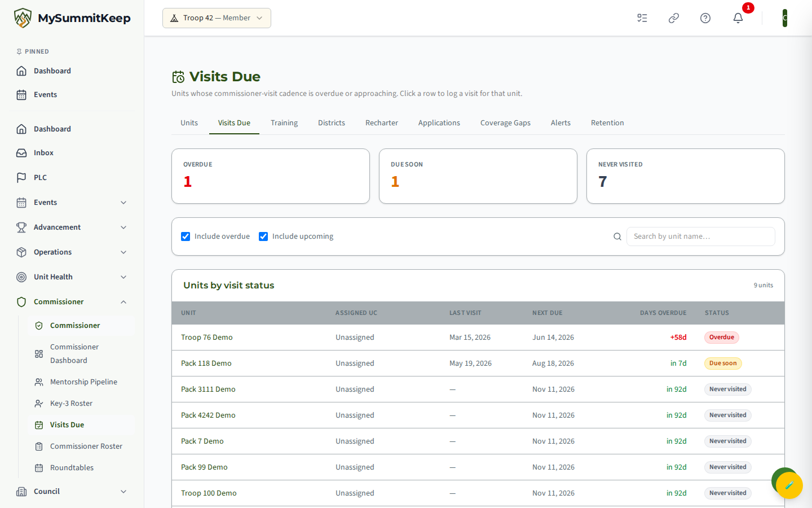Click the Advancement trophy icon

21,227
